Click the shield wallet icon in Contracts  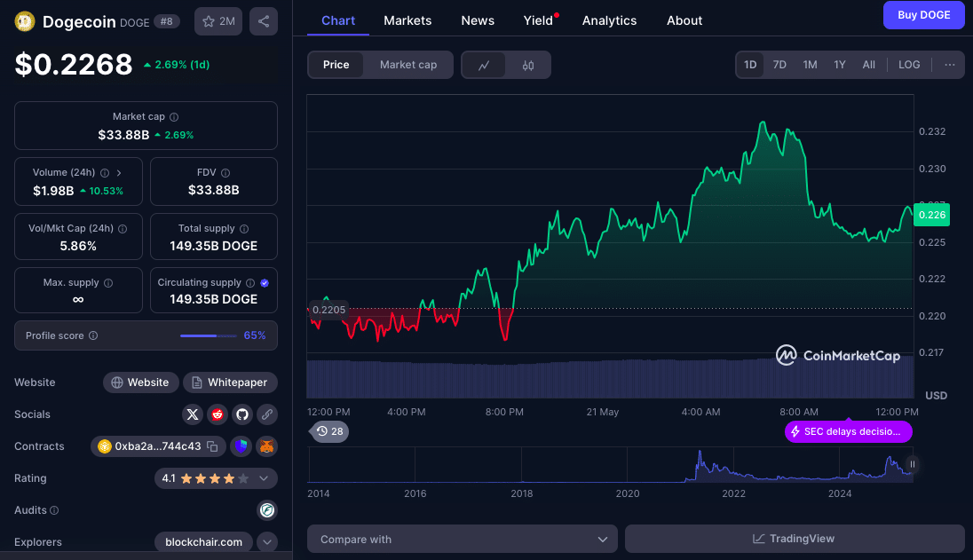tap(241, 446)
